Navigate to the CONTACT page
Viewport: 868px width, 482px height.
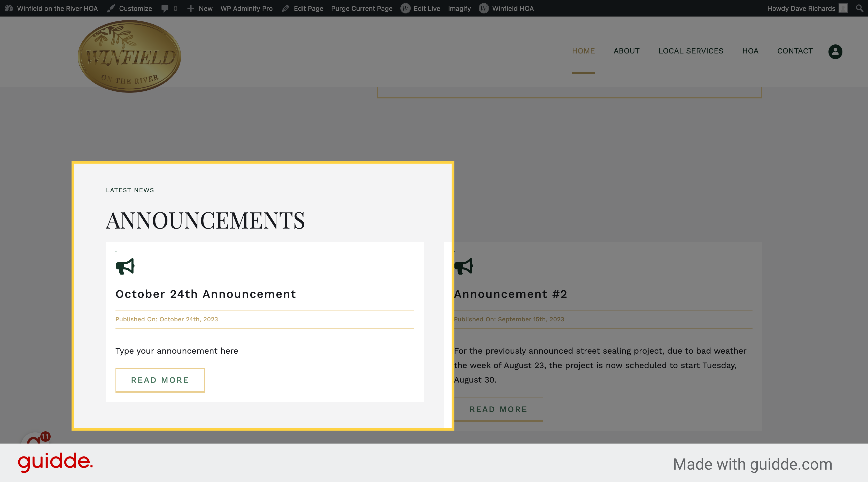[x=795, y=51]
